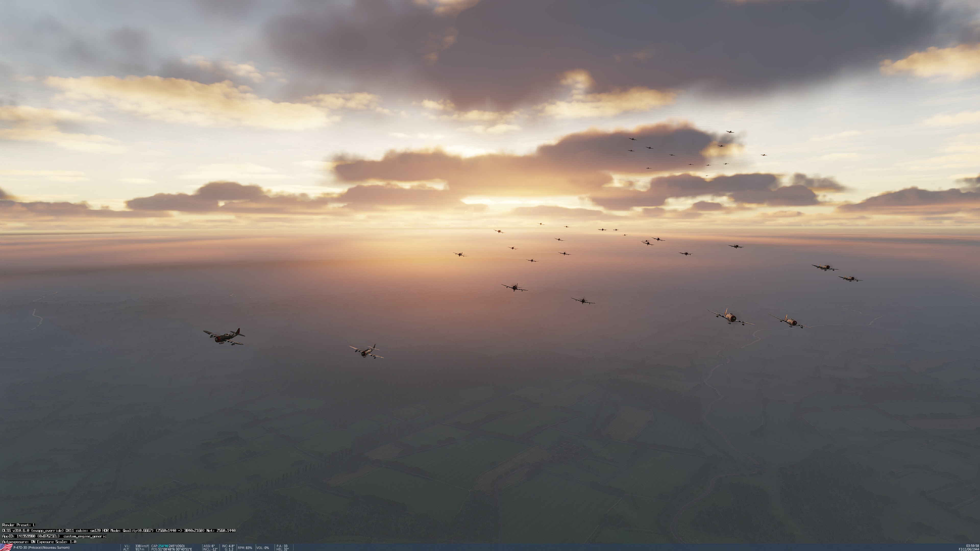This screenshot has height=551, width=980.
Task: Click the VOL 0% indicator
Action: click(x=263, y=548)
